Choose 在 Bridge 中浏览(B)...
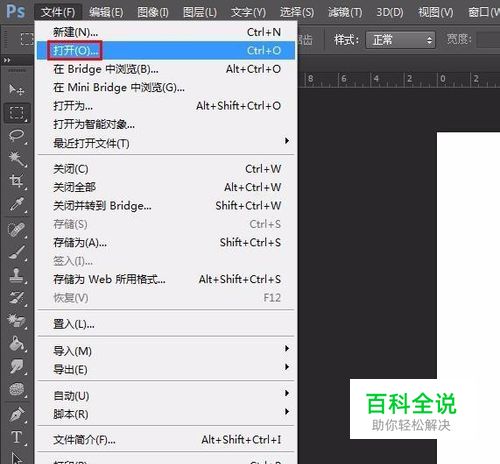The image size is (500, 464). (x=166, y=69)
